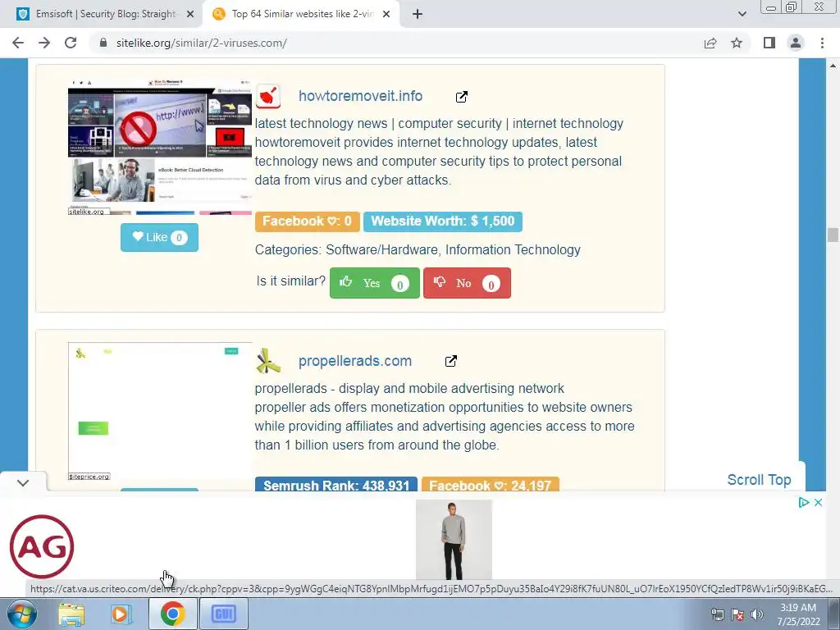840x630 pixels.
Task: Open propellerads.com external link icon
Action: 451,361
